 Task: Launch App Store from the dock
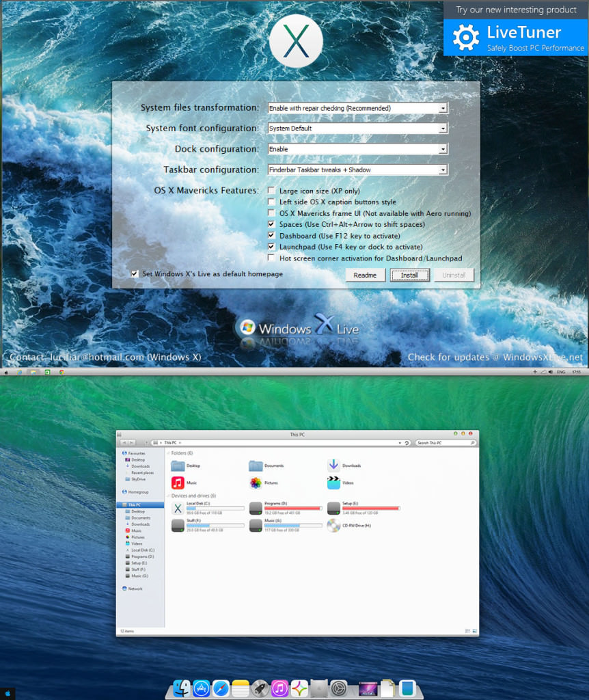coord(202,688)
